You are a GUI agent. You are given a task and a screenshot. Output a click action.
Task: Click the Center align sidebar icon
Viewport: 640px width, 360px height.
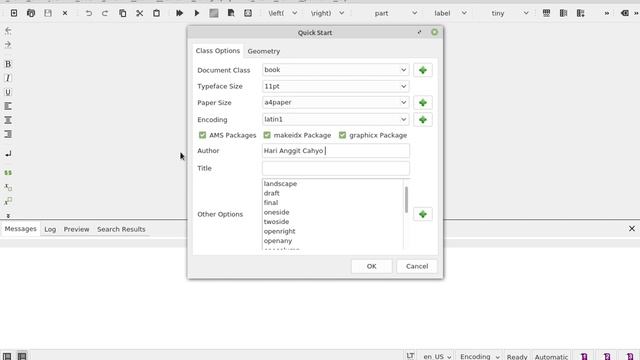8,120
